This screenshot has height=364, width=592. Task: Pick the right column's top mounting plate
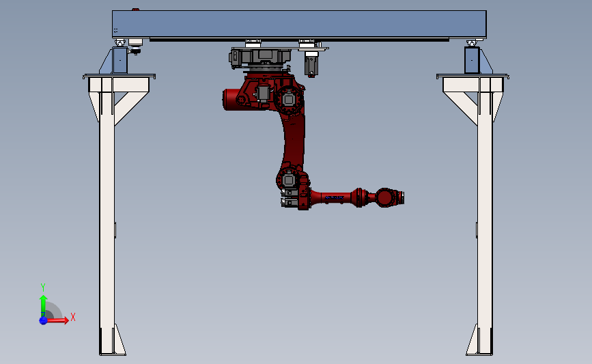tap(473, 76)
